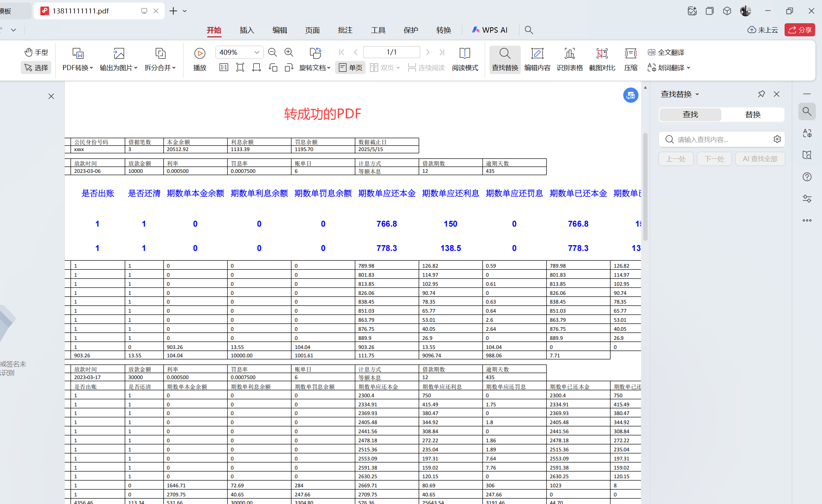This screenshot has width=822, height=504.
Task: Expand the 划词翻译 dropdown arrow
Action: [x=689, y=68]
